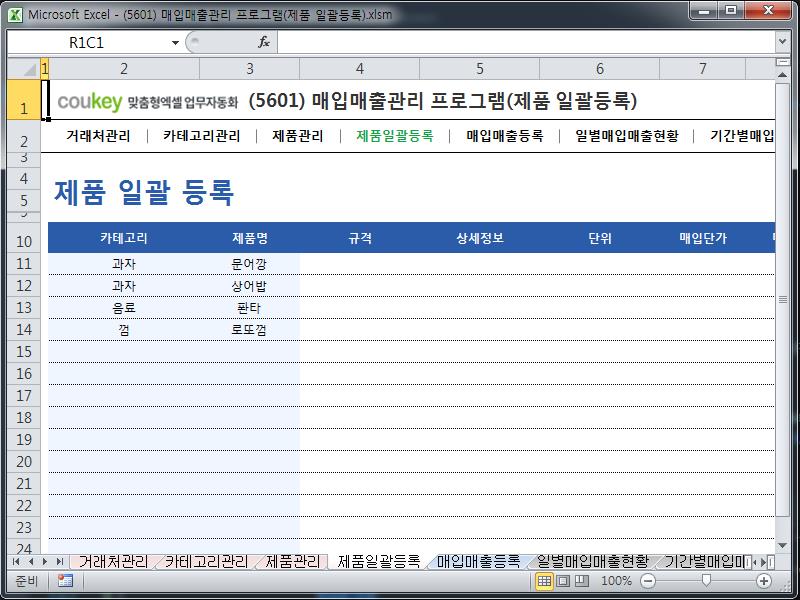This screenshot has width=800, height=600.
Task: Click the zoom in plus button
Action: tap(764, 581)
